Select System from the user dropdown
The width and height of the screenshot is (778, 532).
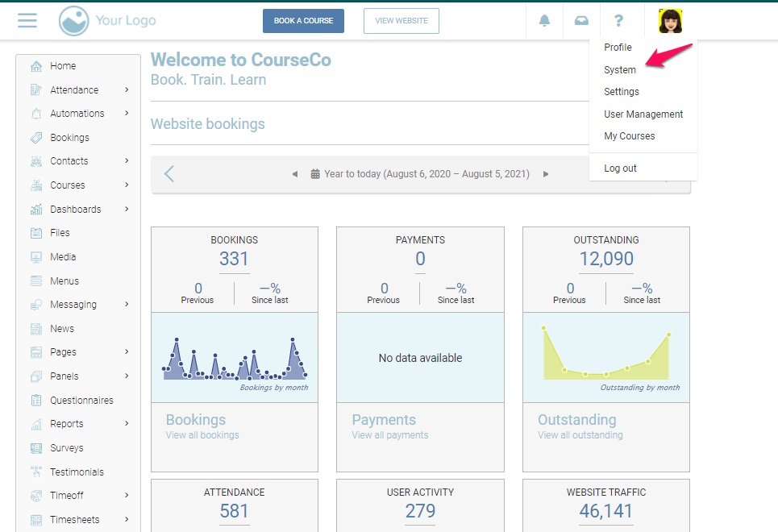pyautogui.click(x=620, y=70)
